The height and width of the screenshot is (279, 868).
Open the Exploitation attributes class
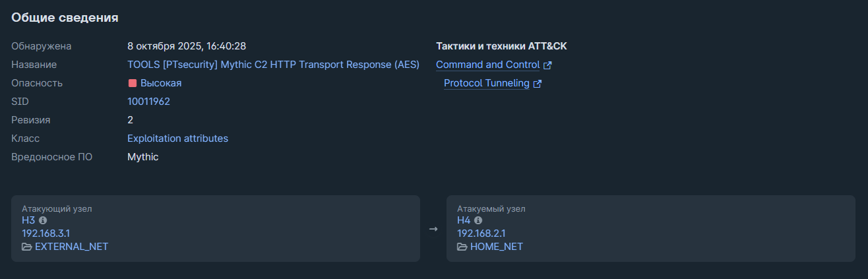click(x=177, y=139)
